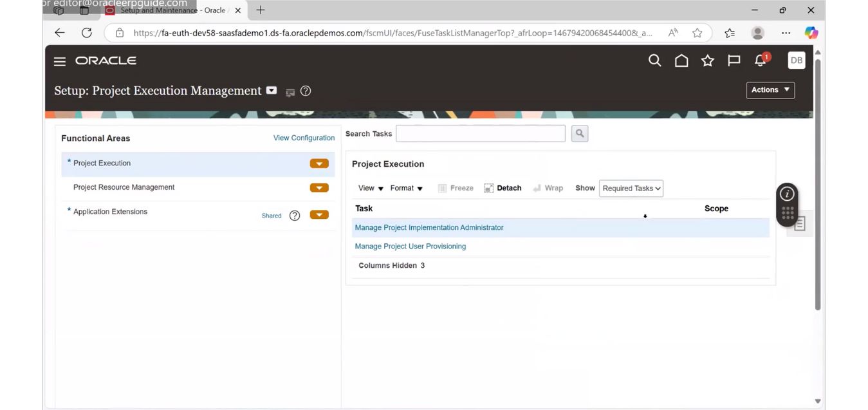Open the Actions dropdown
Screen dimensions: 868x410
(x=770, y=90)
